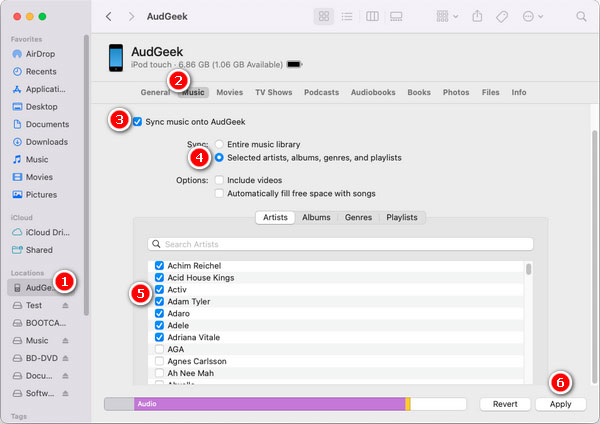Select the Selected artists, albums, genres radio
The image size is (600, 424).
(x=219, y=158)
